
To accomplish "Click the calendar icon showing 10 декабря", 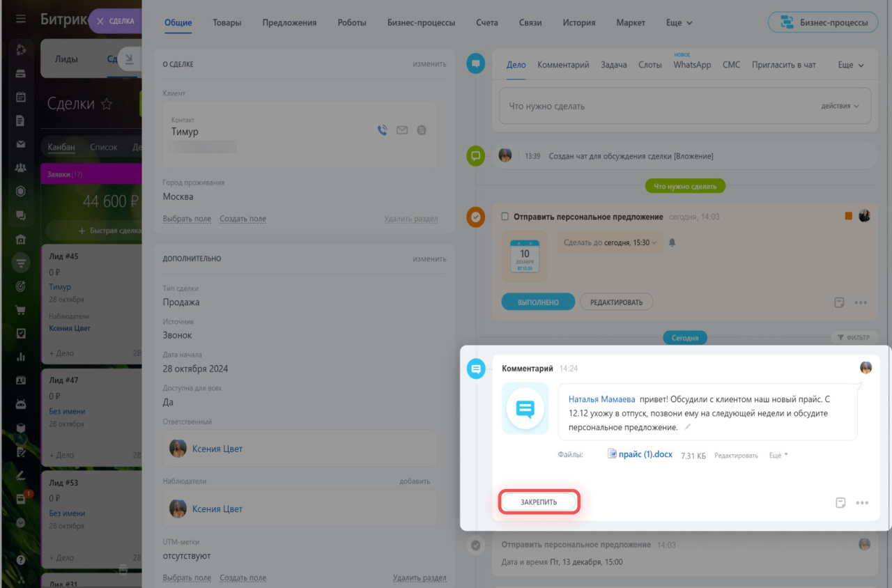I will [x=524, y=256].
